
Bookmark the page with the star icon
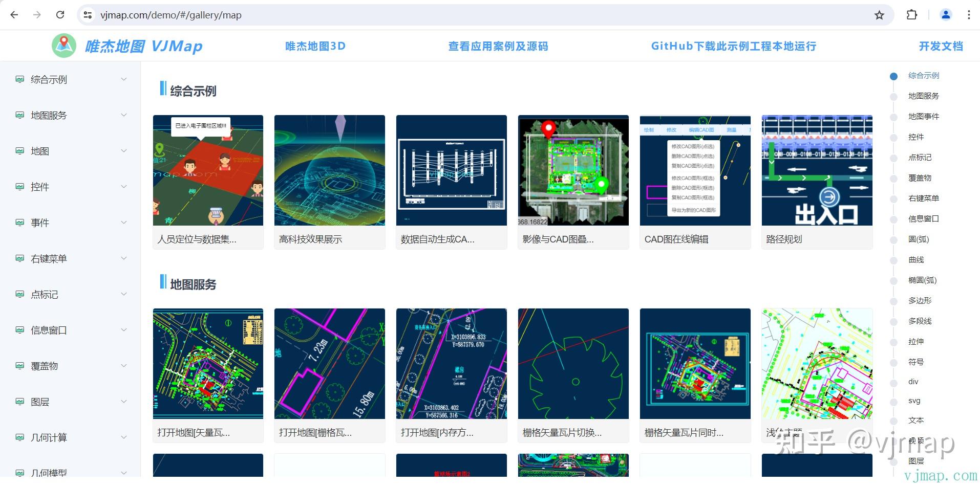[879, 15]
